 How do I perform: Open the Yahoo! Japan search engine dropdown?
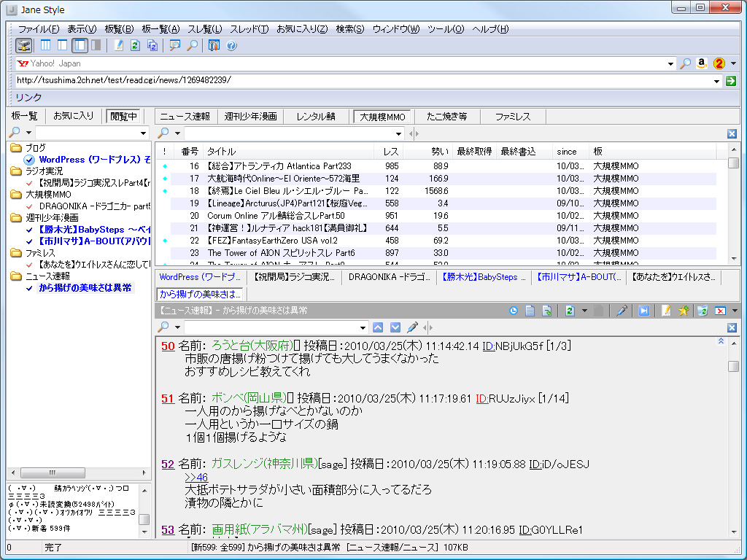pyautogui.click(x=673, y=63)
